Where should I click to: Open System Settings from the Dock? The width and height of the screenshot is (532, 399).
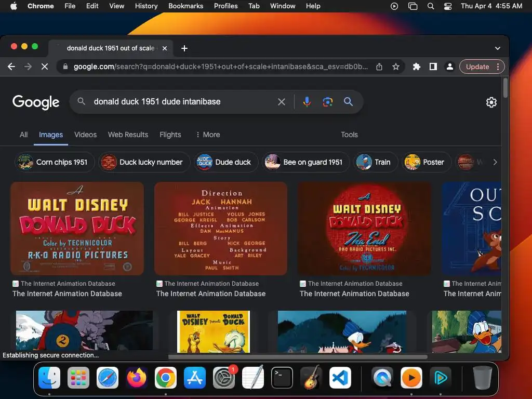(224, 378)
